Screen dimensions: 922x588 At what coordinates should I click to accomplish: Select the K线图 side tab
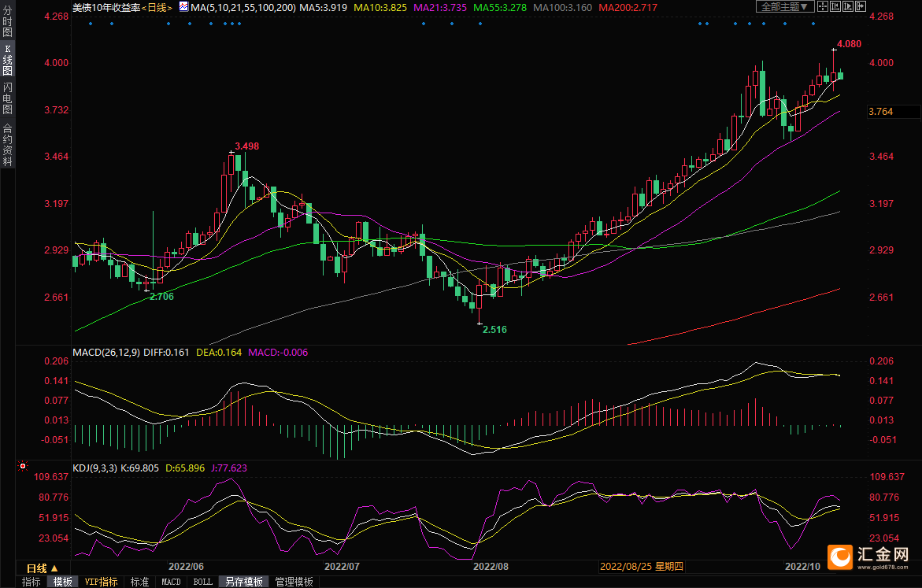tap(8, 59)
